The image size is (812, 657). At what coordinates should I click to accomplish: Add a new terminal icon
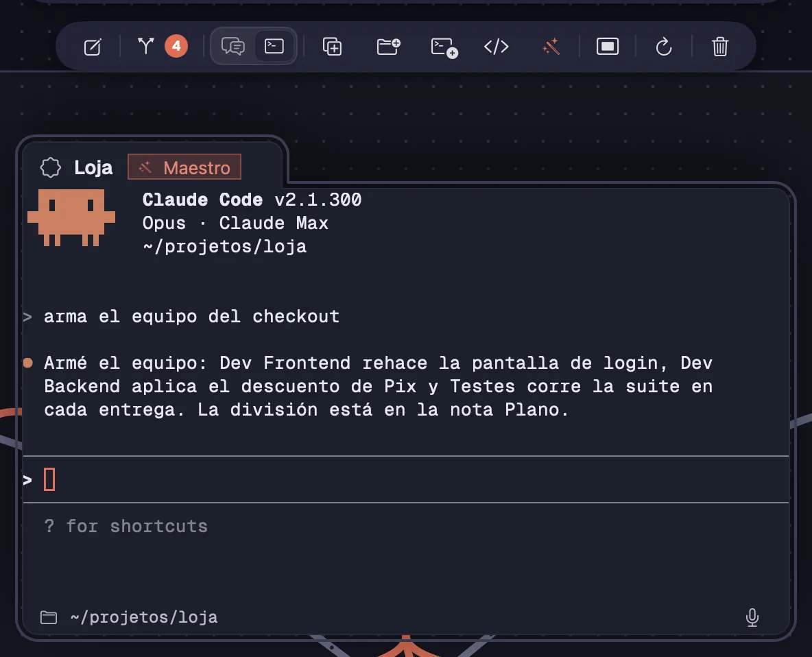point(444,47)
